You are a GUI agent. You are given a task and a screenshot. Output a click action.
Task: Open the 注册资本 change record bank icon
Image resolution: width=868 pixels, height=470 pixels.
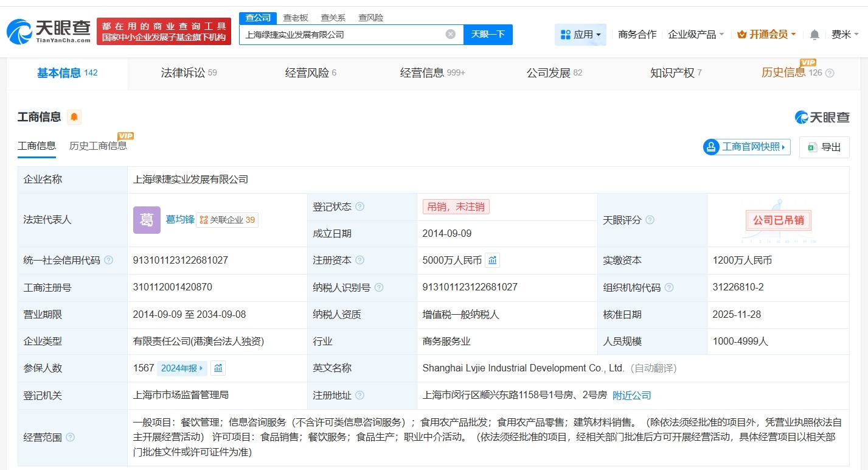pyautogui.click(x=491, y=260)
